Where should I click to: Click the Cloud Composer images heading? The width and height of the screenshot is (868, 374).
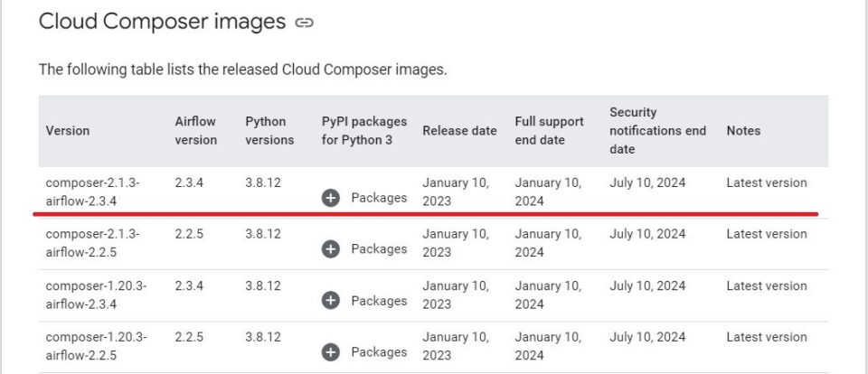[x=162, y=22]
